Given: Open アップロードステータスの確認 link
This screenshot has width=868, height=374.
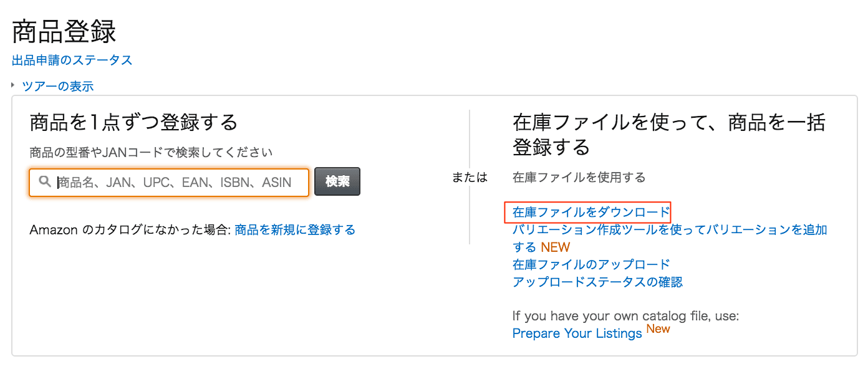Looking at the screenshot, I should coord(597,282).
